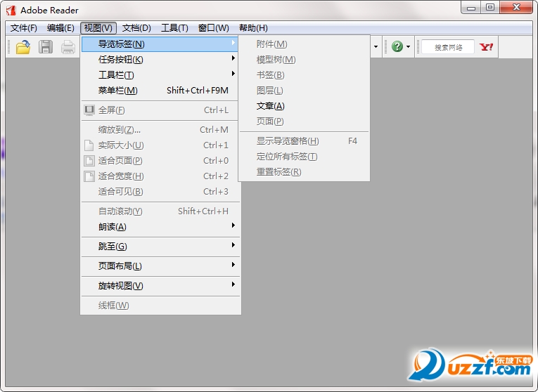The width and height of the screenshot is (538, 392).
Task: Open the 工具(T) menu
Action: 174,28
